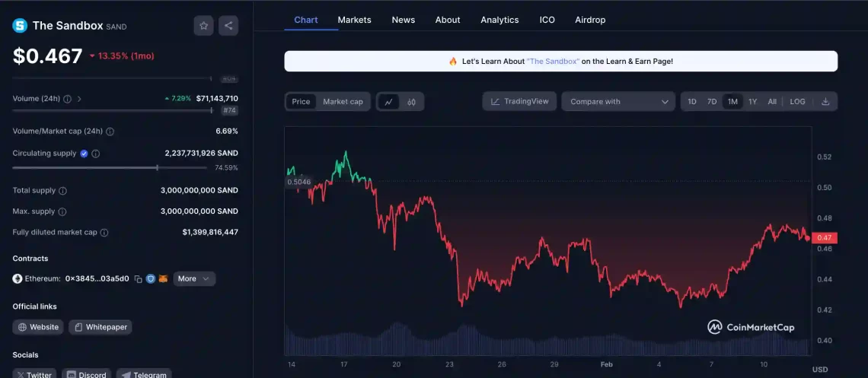The image size is (868, 378).
Task: Open the News tab
Action: click(404, 20)
